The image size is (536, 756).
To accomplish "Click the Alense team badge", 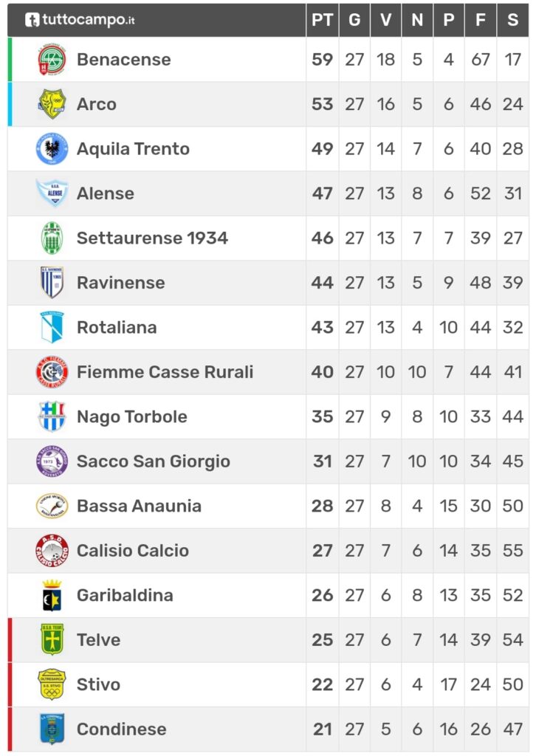I will [x=52, y=193].
